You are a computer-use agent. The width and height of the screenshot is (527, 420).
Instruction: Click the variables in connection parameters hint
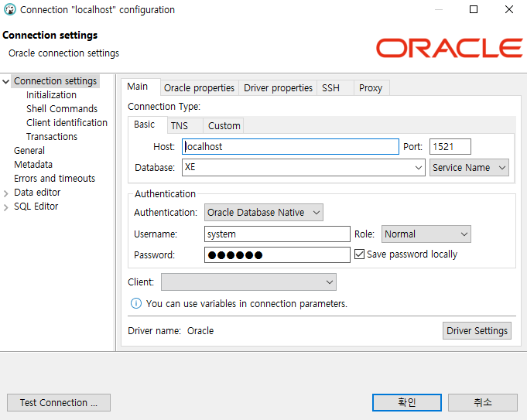point(246,304)
